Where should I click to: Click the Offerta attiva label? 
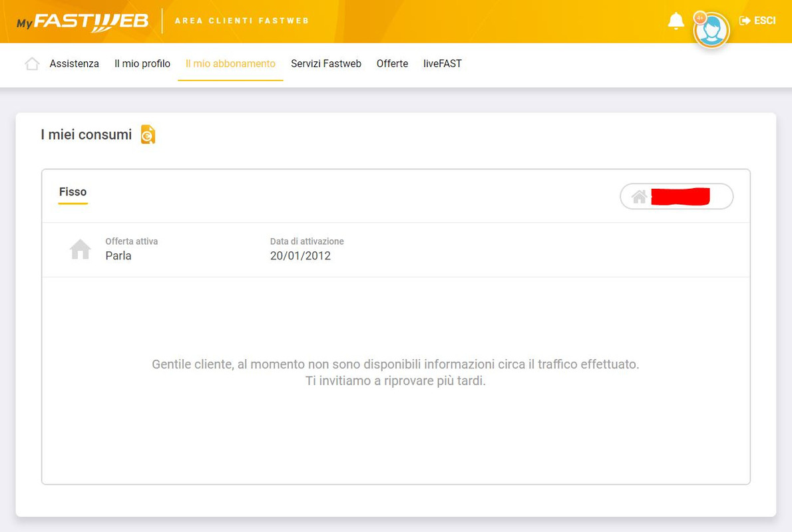tap(131, 241)
